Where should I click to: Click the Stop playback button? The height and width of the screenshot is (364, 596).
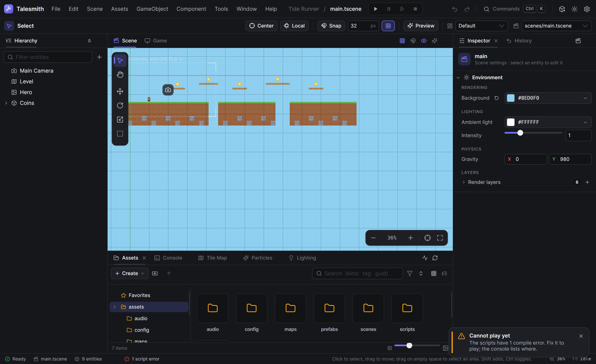point(415,9)
